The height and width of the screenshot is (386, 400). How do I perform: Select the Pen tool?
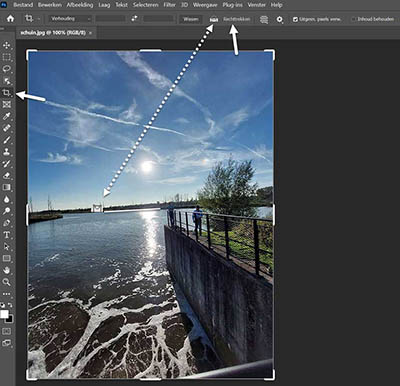(x=6, y=223)
